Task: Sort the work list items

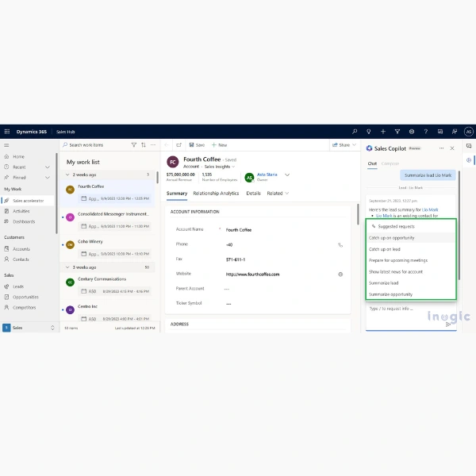Action: pos(144,145)
